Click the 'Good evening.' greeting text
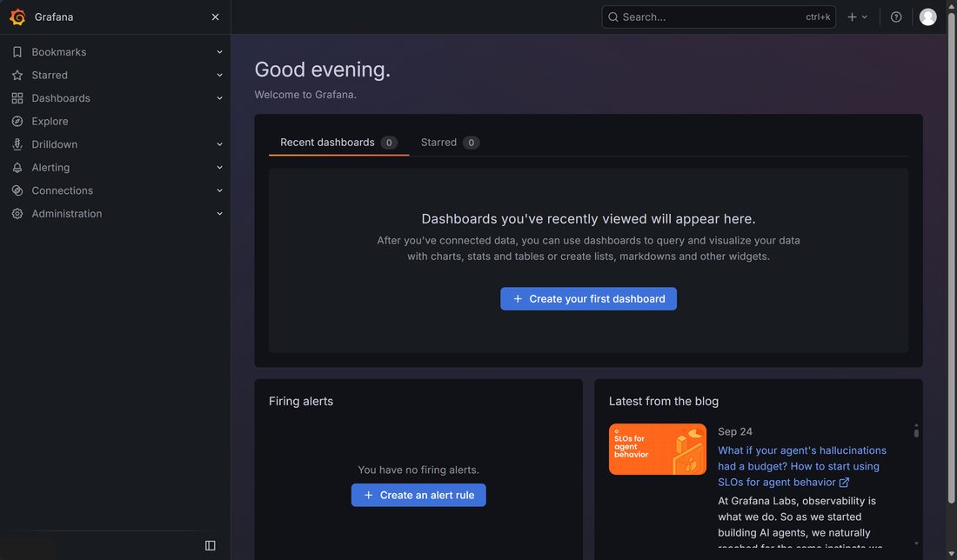 (x=322, y=70)
